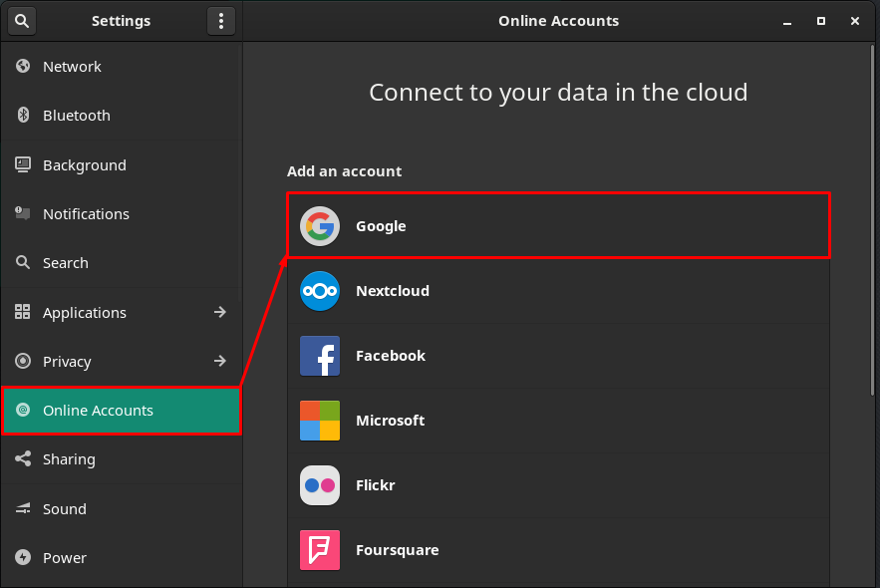Image resolution: width=880 pixels, height=588 pixels.
Task: Click the Search magnifier icon in sidebar list
Action: tap(23, 262)
